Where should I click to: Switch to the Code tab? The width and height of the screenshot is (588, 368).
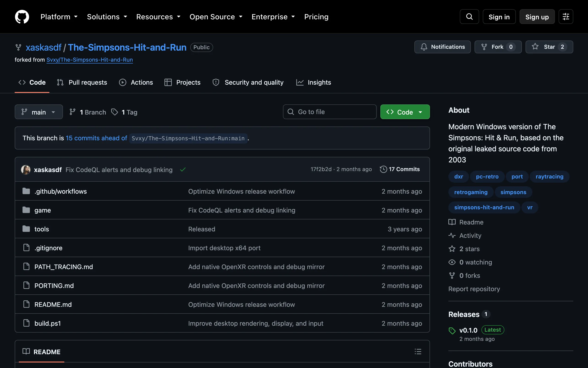[x=32, y=82]
